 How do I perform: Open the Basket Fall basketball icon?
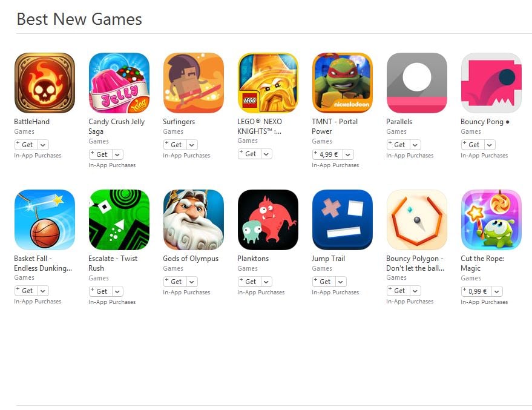[44, 220]
